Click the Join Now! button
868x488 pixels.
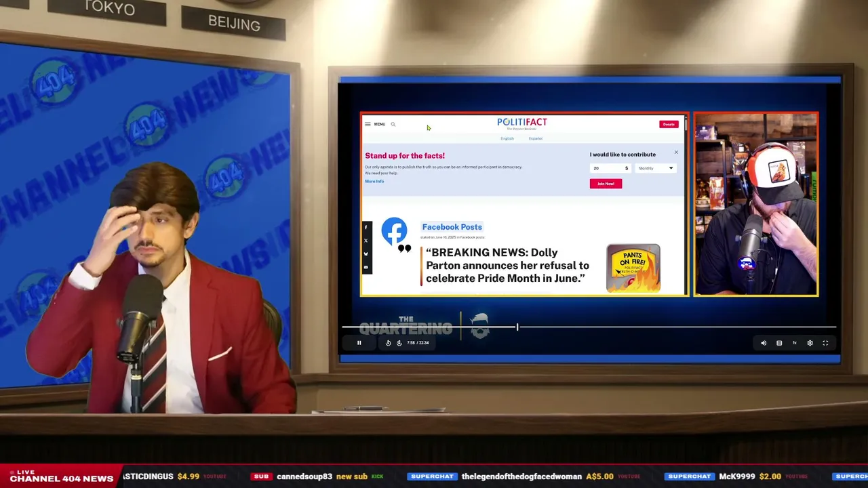[606, 184]
